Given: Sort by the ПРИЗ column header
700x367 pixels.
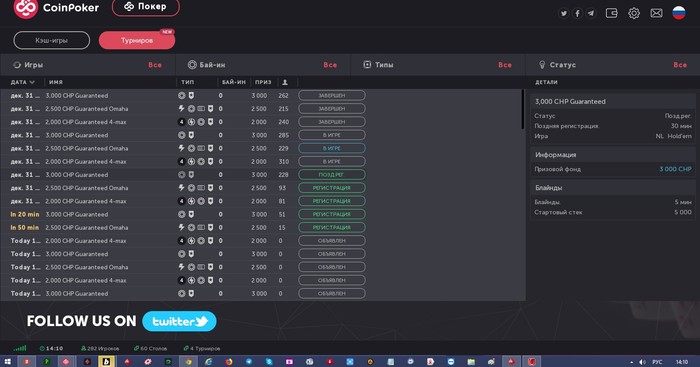Looking at the screenshot, I should [x=263, y=82].
